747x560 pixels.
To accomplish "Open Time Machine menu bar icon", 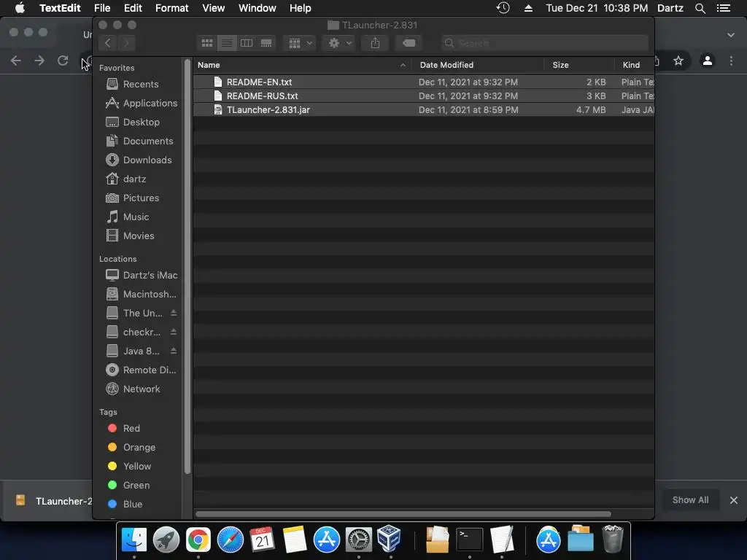I will pos(503,8).
